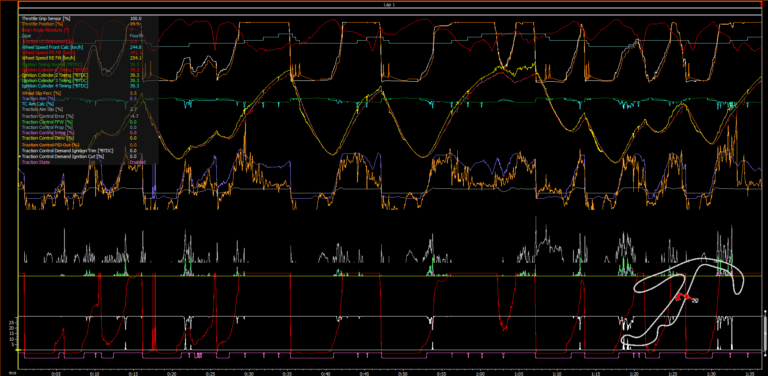Select the Throttle Grip Sensor channel in legend
The height and width of the screenshot is (376, 768).
pyautogui.click(x=45, y=18)
